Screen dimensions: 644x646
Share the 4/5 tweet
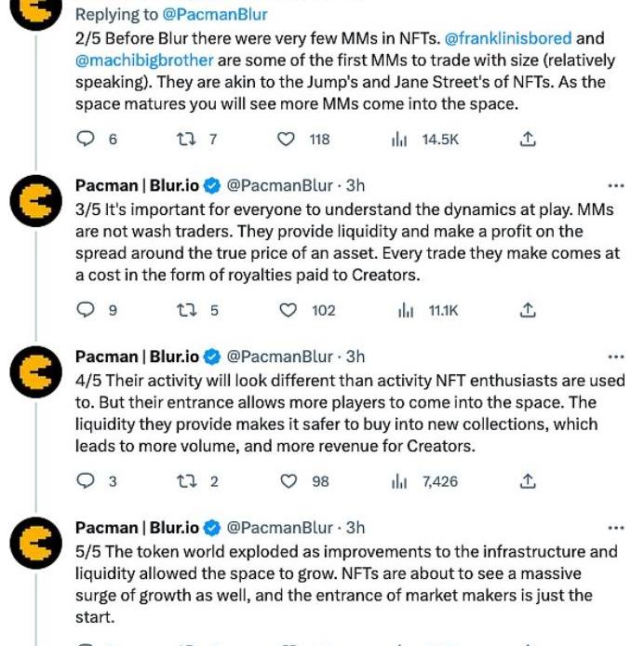click(528, 481)
